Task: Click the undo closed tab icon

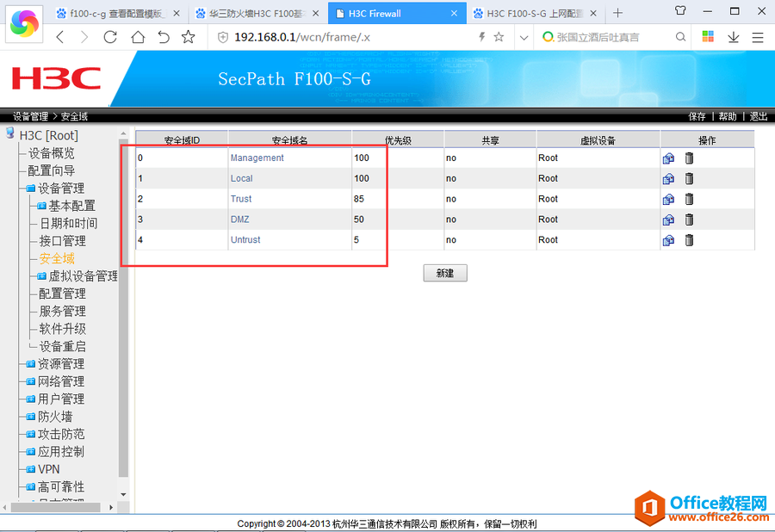Action: tap(164, 37)
